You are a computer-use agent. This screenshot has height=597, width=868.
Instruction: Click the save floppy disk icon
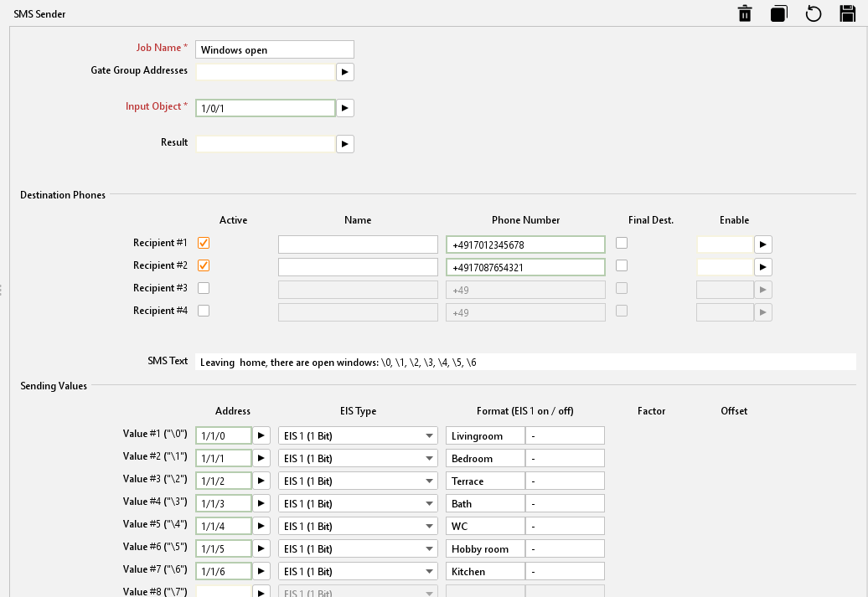[847, 13]
